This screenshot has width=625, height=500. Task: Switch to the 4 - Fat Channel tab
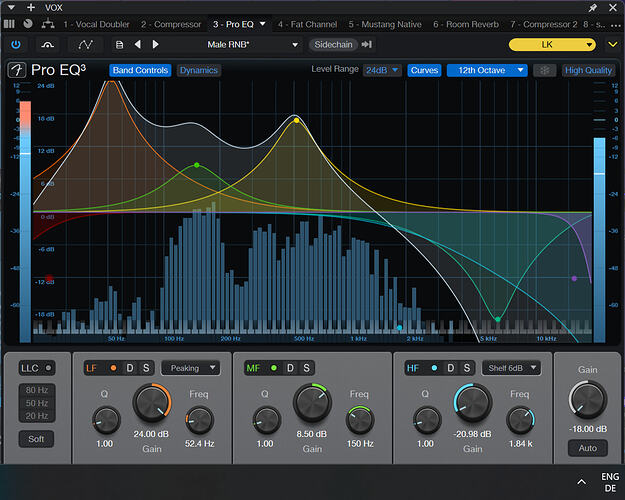tap(307, 24)
